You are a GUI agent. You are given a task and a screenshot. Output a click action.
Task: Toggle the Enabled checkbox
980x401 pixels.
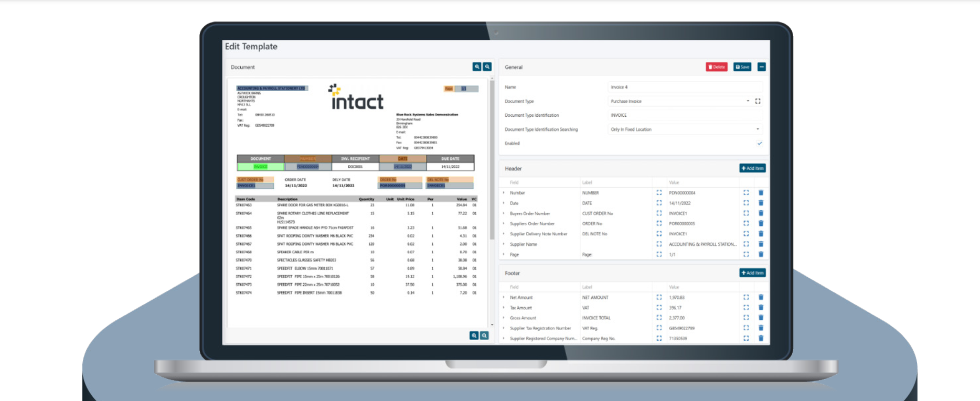759,143
